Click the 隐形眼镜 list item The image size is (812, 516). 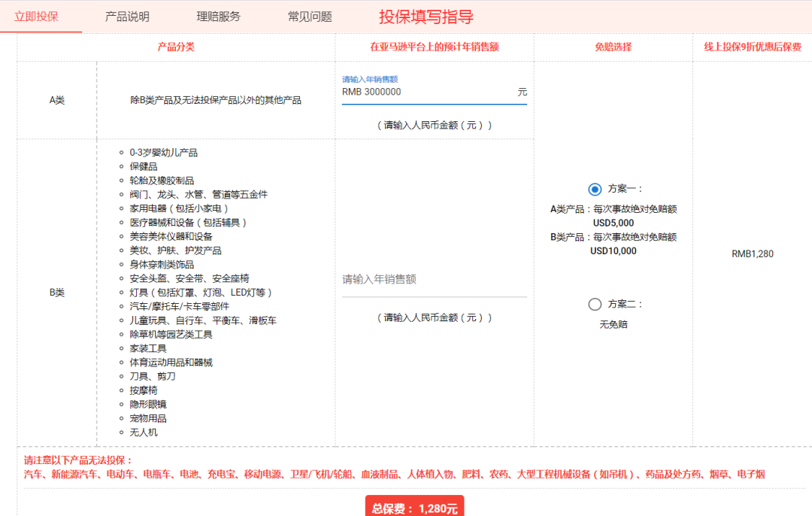[148, 404]
